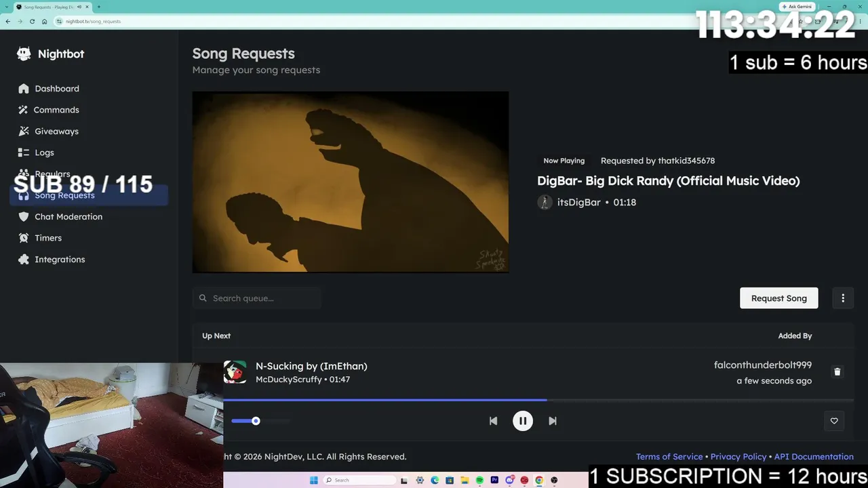Image resolution: width=868 pixels, height=488 pixels.
Task: Open Microsoft Store from the taskbar
Action: pos(450,481)
